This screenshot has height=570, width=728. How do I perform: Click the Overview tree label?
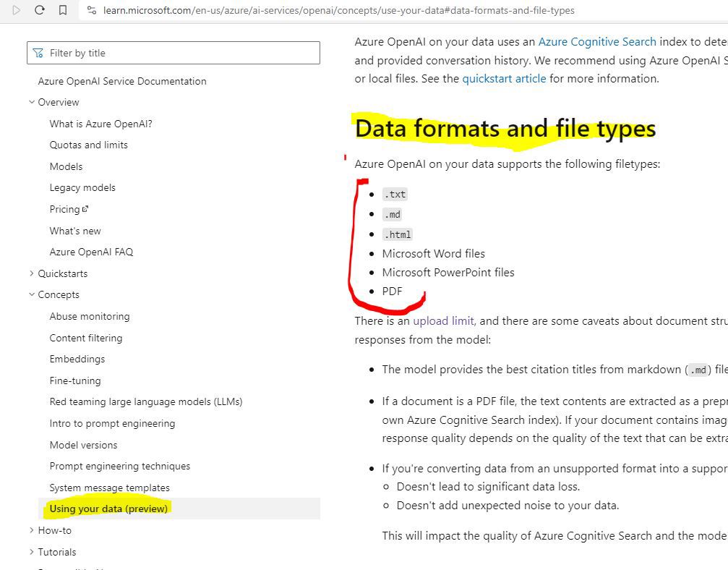point(59,102)
